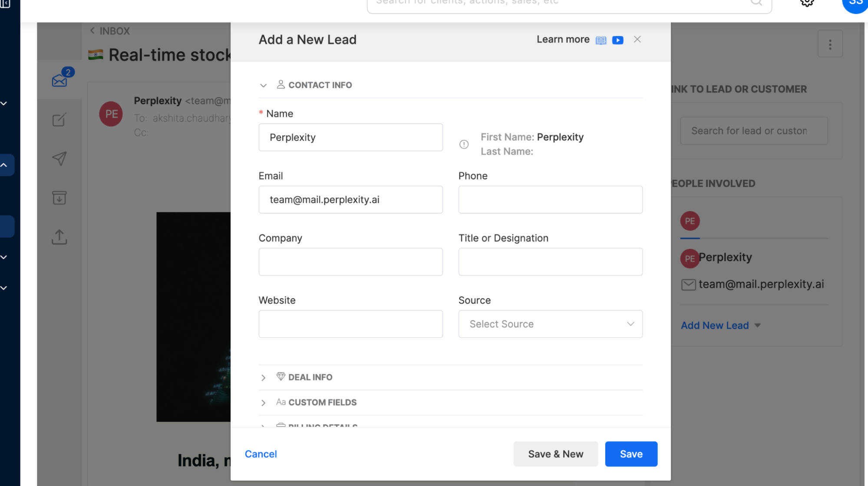Click the Cancel link
Screen dimensions: 868x486
[261, 454]
